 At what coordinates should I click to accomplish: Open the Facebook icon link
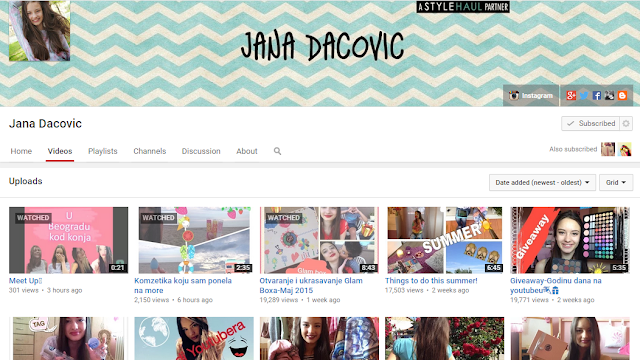597,96
